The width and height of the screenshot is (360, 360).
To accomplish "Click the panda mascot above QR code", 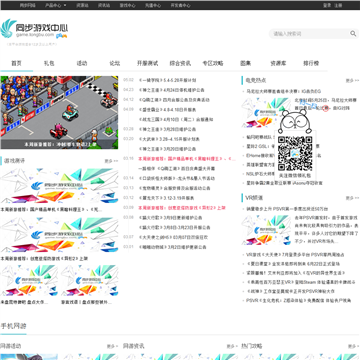I will pyautogui.click(x=295, y=123).
